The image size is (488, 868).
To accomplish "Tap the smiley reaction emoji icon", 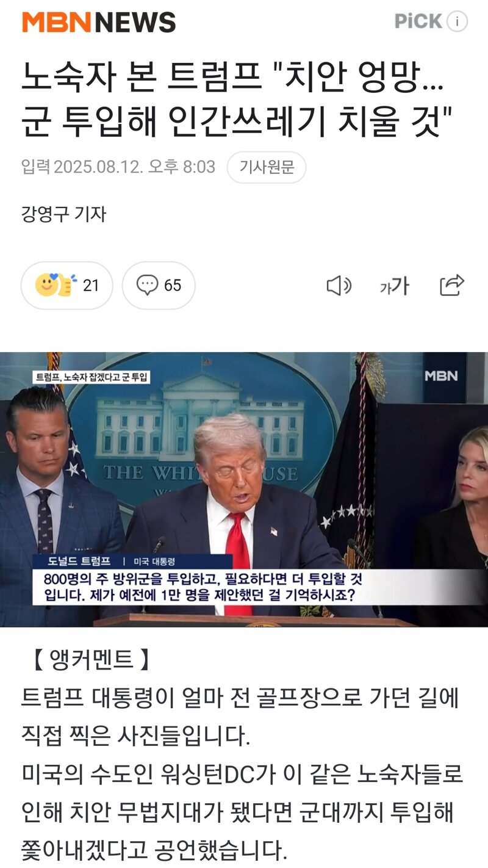I will tap(56, 285).
